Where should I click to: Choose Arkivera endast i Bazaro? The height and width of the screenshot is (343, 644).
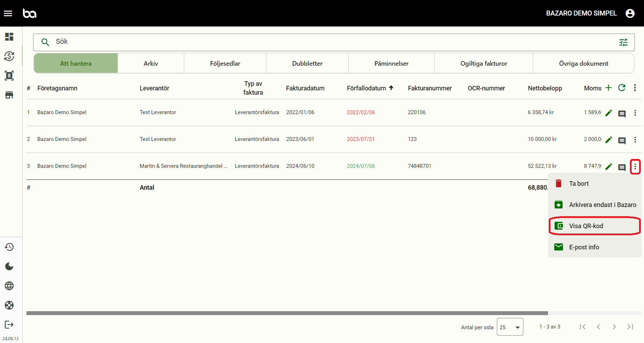[595, 205]
